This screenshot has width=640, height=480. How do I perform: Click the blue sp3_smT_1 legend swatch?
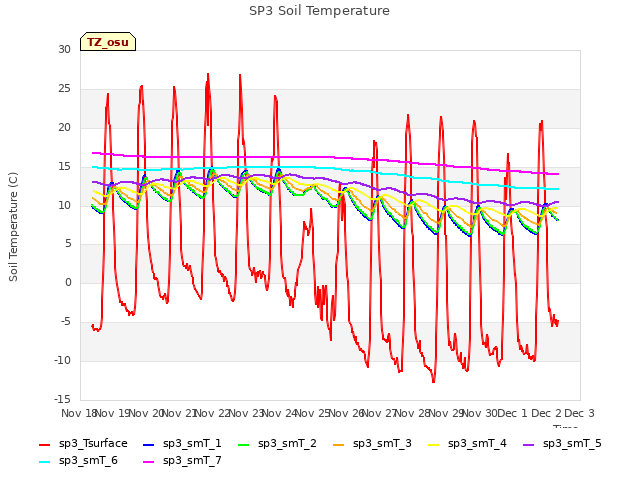point(149,444)
